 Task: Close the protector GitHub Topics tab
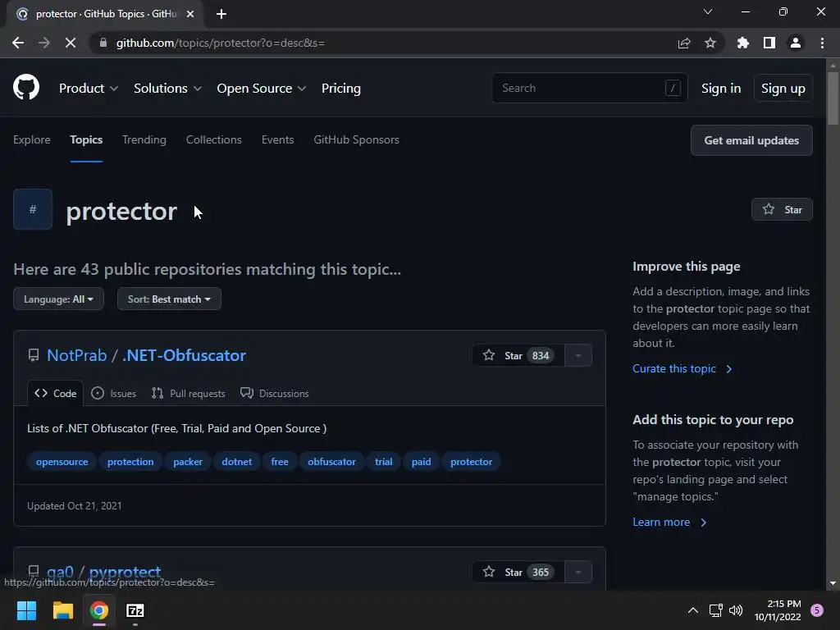tap(190, 14)
